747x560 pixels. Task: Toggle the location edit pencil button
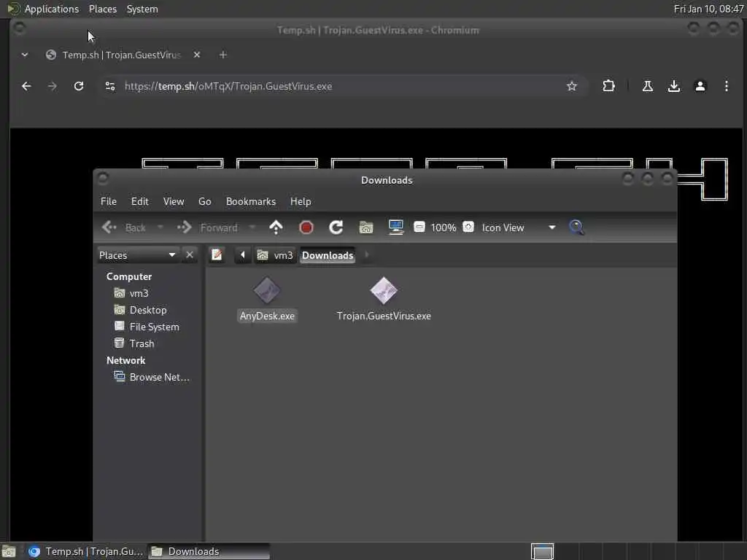pos(217,255)
